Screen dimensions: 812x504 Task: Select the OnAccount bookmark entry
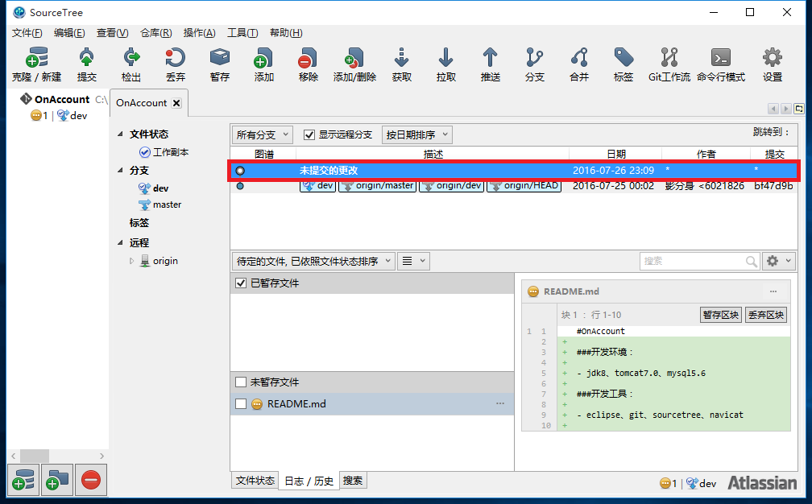(62, 99)
